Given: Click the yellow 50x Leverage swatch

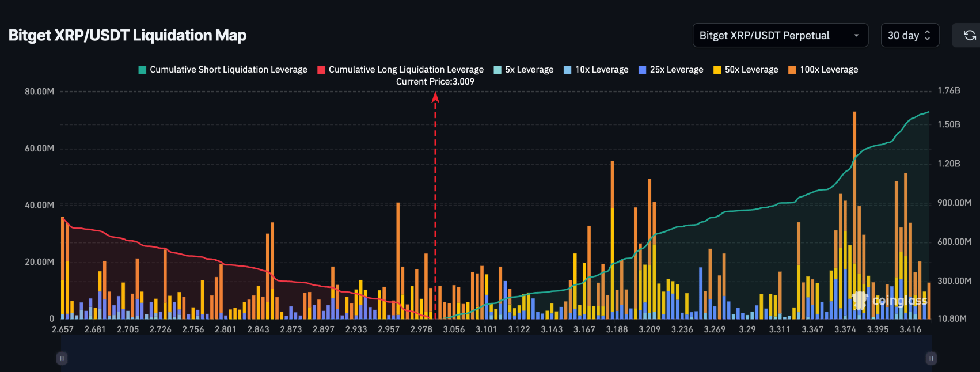Looking at the screenshot, I should click(x=717, y=70).
